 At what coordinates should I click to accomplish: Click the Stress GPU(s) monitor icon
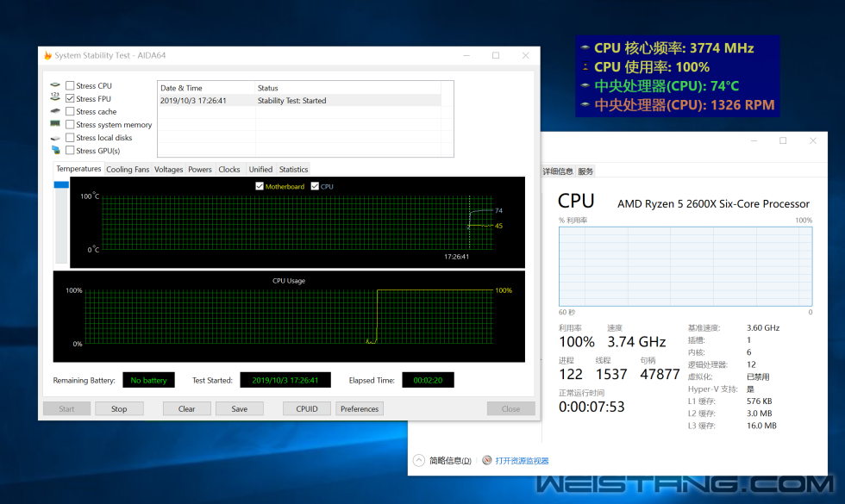click(55, 150)
